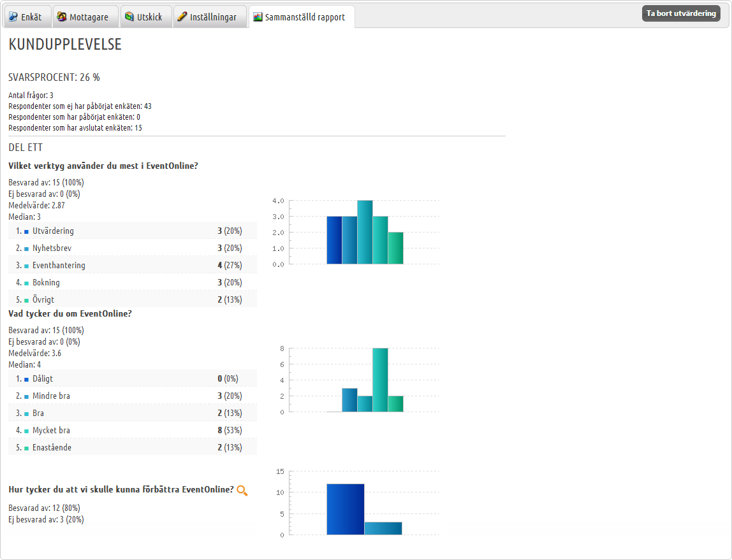Click the Eventhantering legend color square

(27, 266)
